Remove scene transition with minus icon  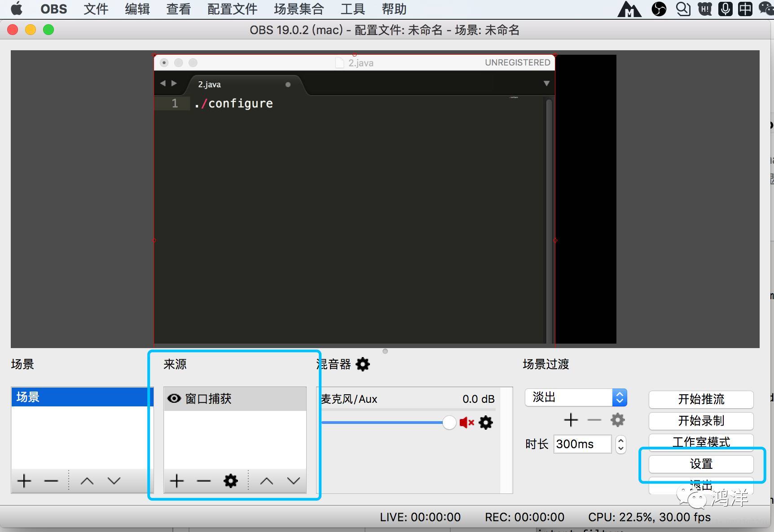click(x=594, y=420)
